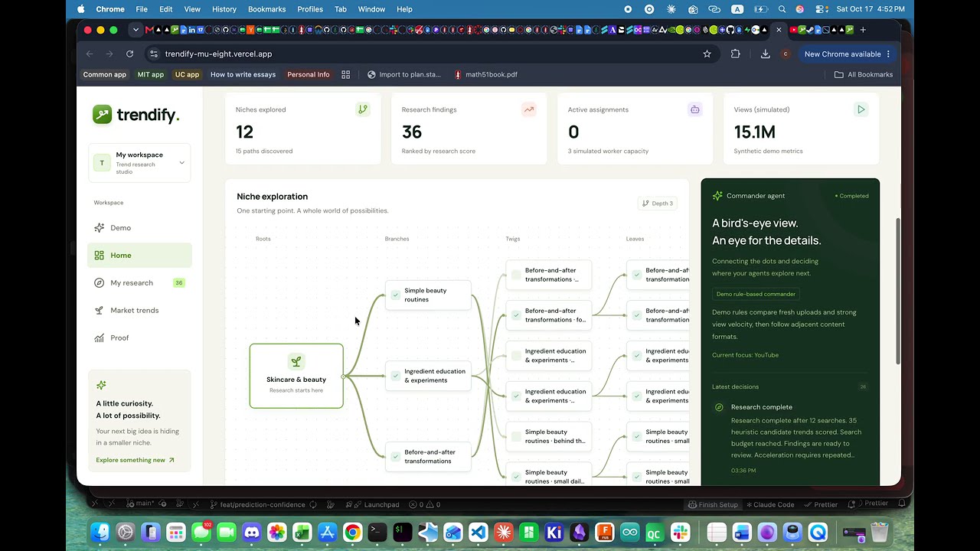Click the Active assignments briefcase icon

(694, 109)
